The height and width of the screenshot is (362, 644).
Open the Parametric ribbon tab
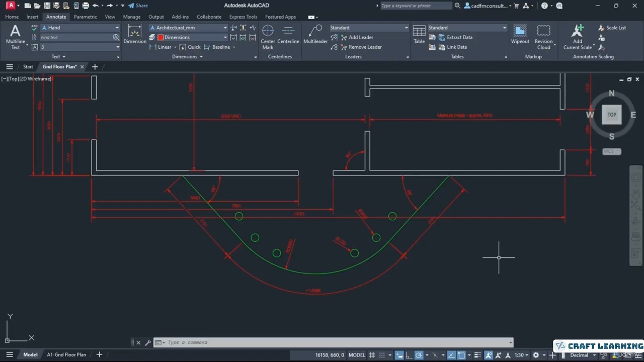[x=85, y=17]
